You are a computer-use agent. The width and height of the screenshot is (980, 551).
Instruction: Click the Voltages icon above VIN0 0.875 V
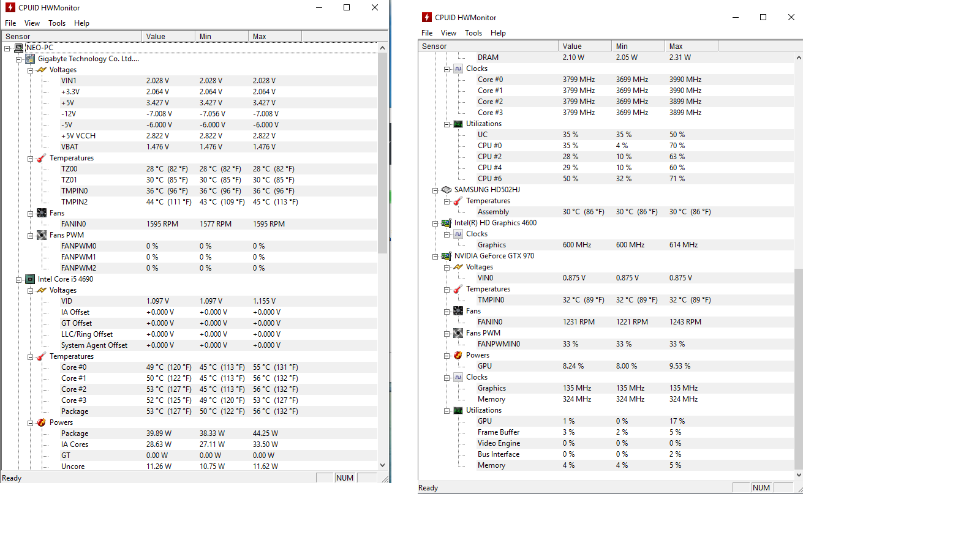[x=458, y=267]
